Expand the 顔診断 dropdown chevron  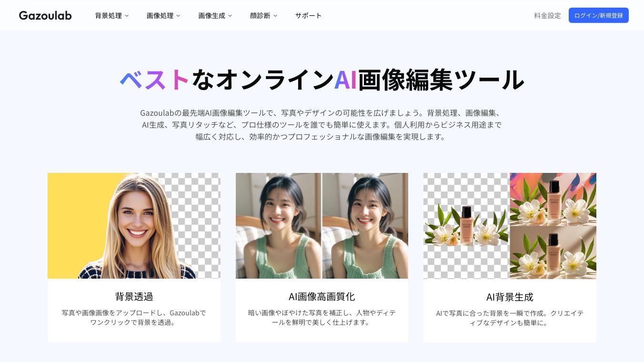tap(275, 16)
